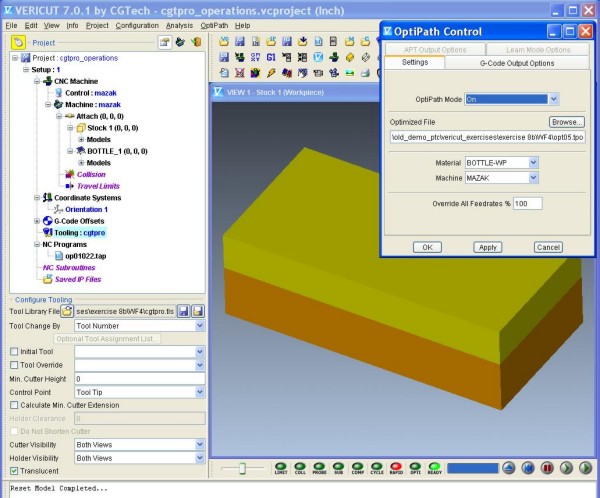Open the Configuration menu

[x=137, y=26]
